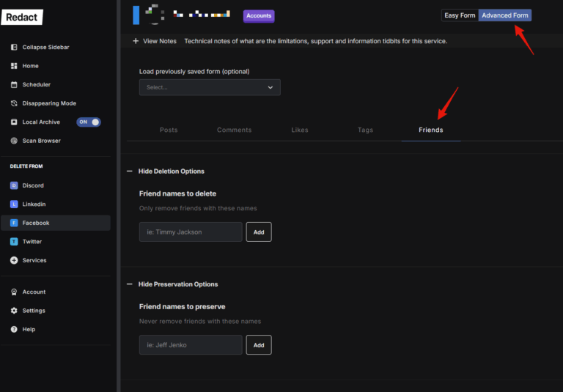Open the previously saved form dropdown
This screenshot has width=563, height=392.
coord(210,87)
